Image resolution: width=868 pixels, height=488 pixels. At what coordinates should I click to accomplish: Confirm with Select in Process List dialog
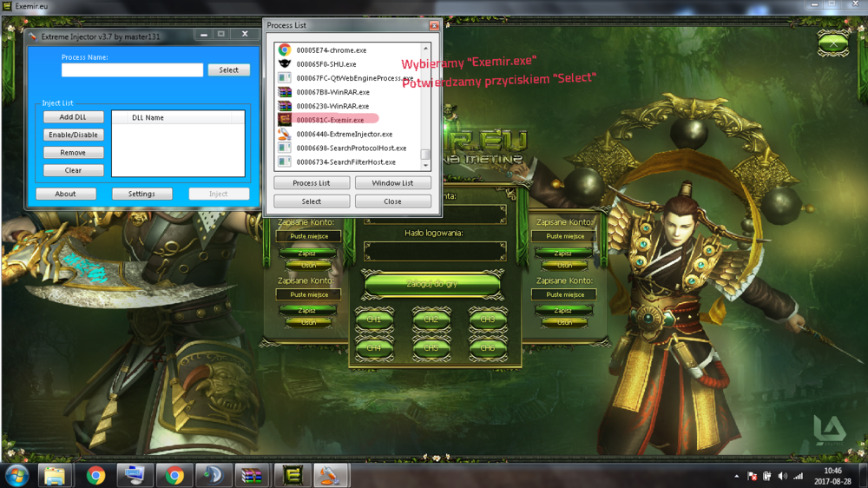(x=311, y=201)
